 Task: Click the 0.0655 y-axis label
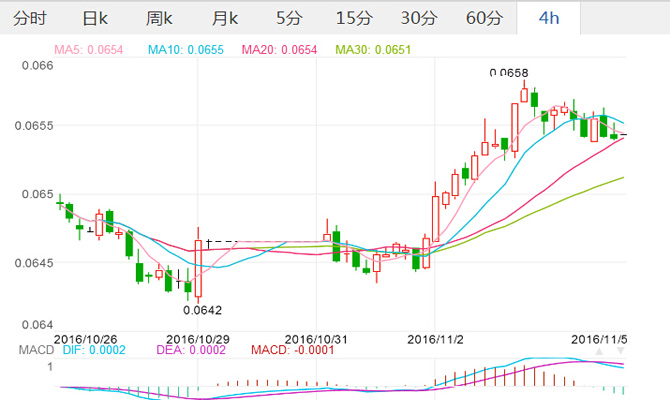point(34,126)
